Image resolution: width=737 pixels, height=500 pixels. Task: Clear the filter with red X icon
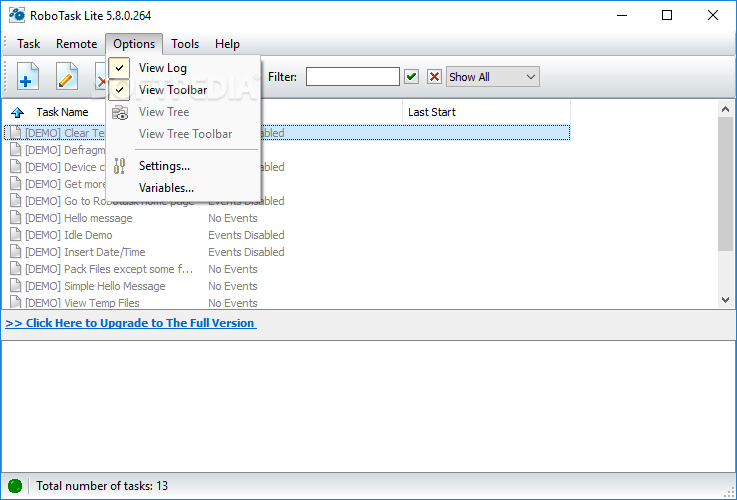434,77
